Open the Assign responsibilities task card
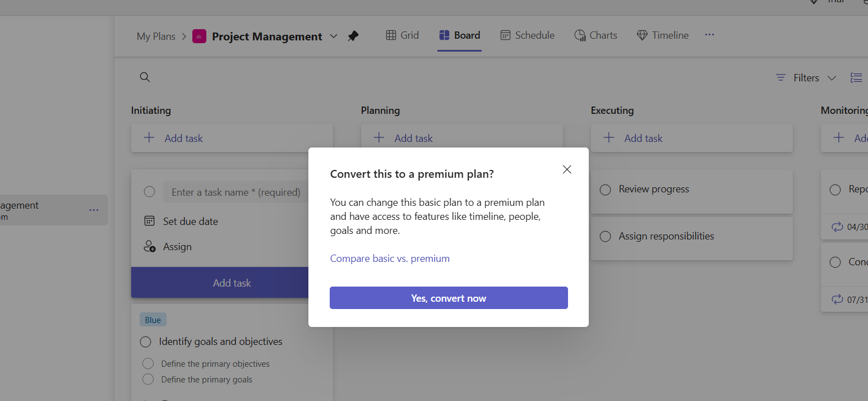This screenshot has height=401, width=868. [692, 238]
